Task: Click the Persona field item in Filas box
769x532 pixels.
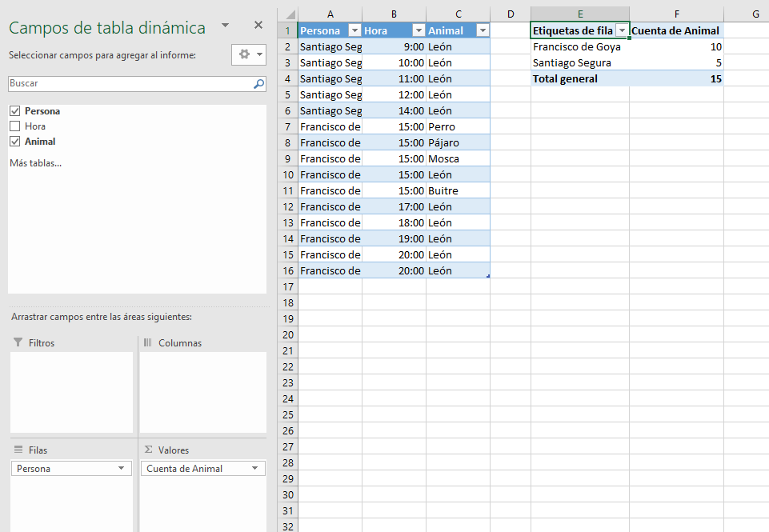Action: 71,468
